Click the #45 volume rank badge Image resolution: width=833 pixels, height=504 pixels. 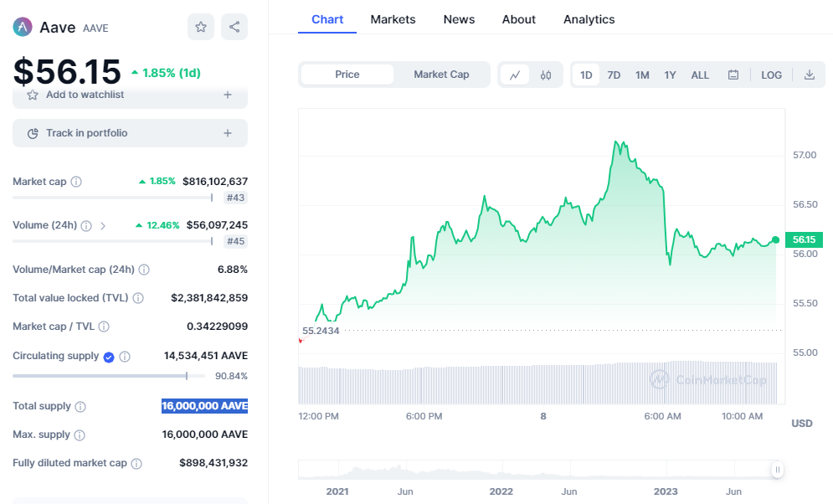click(x=235, y=241)
